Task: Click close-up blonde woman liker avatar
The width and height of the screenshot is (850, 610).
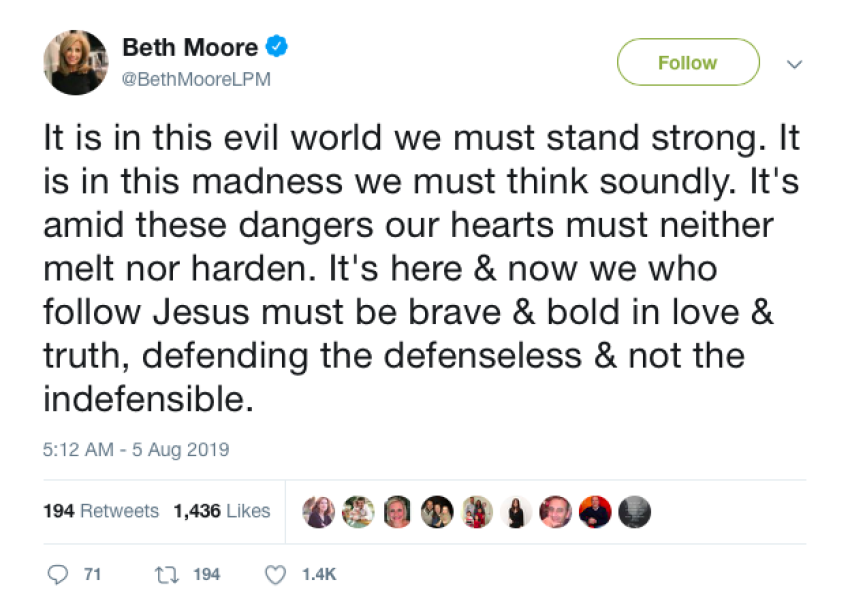Action: click(398, 511)
